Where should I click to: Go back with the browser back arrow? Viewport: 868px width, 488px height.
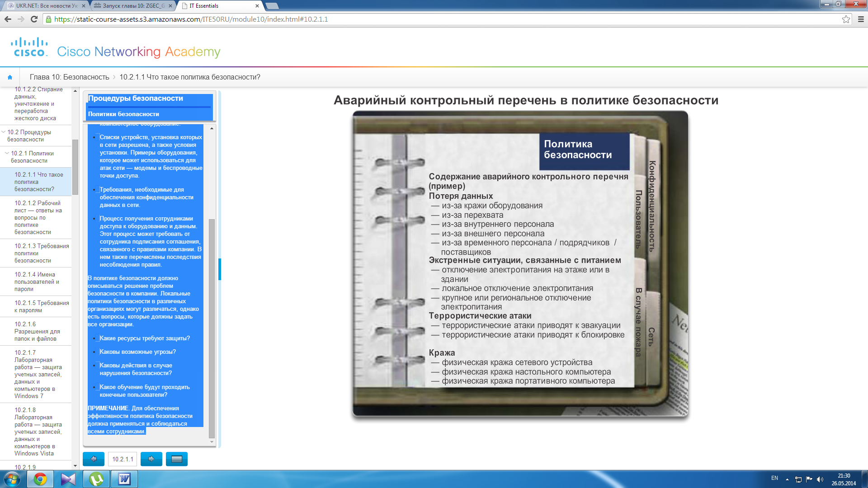(x=8, y=19)
